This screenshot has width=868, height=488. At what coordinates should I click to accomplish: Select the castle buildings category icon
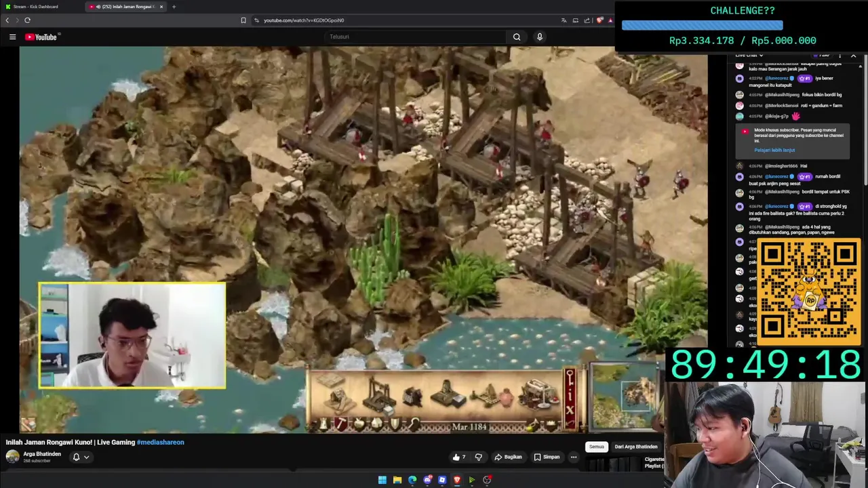(323, 424)
